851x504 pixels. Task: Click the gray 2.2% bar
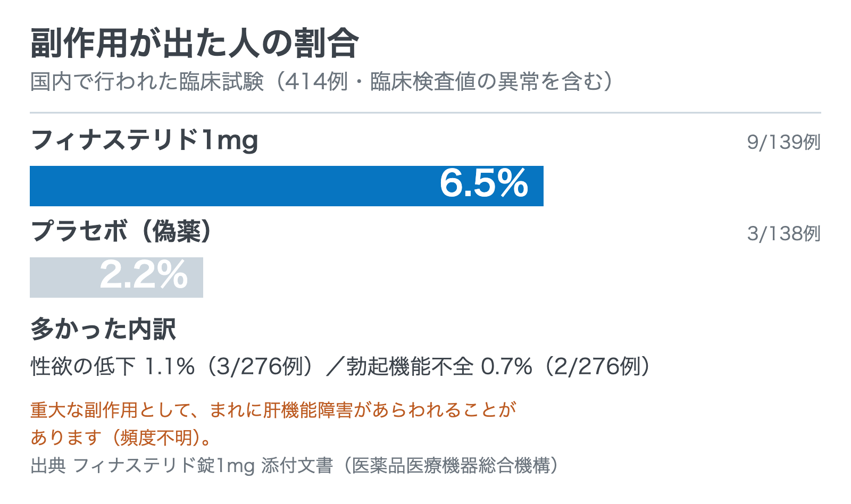(116, 278)
